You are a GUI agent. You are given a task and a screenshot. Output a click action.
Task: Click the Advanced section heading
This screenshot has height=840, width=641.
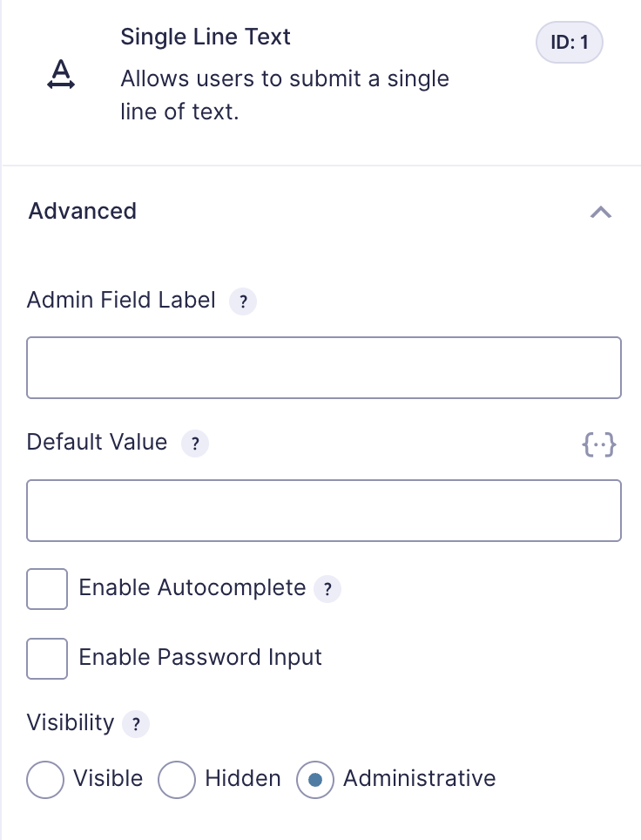point(83,211)
